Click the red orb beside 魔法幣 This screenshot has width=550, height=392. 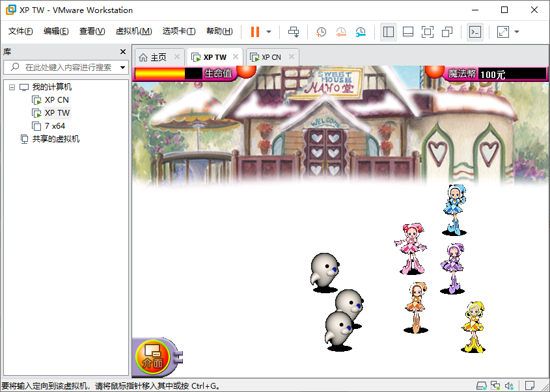pyautogui.click(x=435, y=71)
